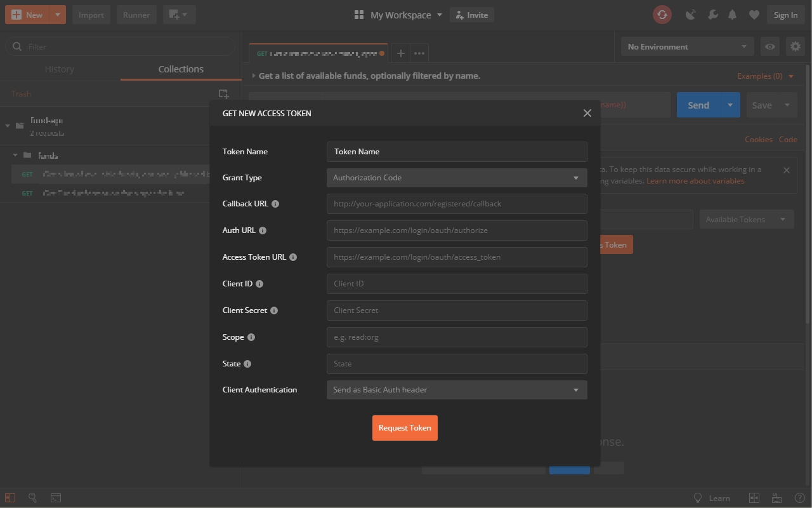Image resolution: width=812 pixels, height=508 pixels.
Task: Click the State info icon
Action: (247, 364)
